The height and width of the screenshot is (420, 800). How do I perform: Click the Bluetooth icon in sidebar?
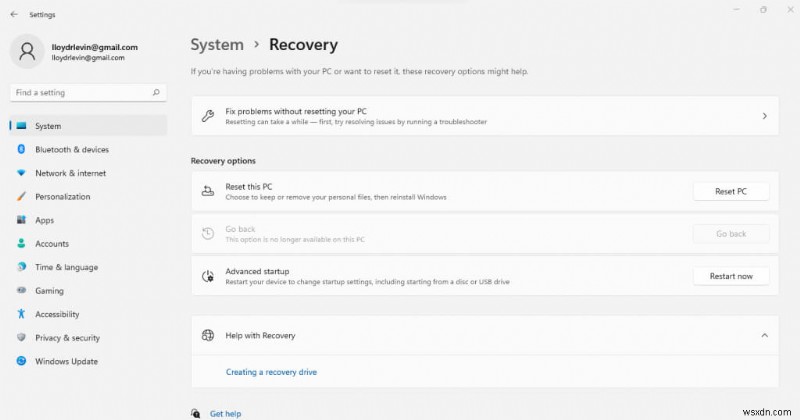pos(21,149)
